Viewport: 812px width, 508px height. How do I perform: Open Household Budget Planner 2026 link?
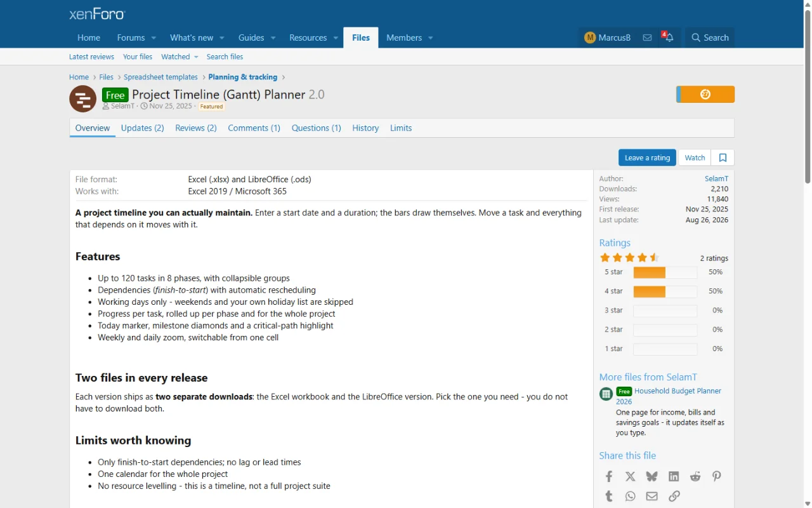669,396
